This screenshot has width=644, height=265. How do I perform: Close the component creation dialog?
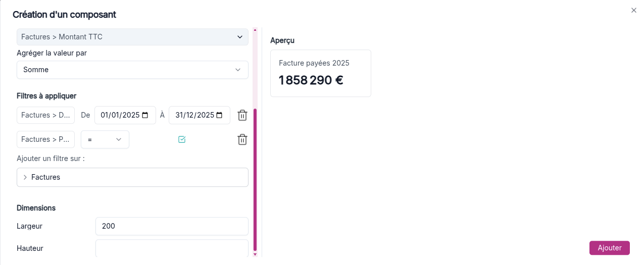[x=634, y=10]
